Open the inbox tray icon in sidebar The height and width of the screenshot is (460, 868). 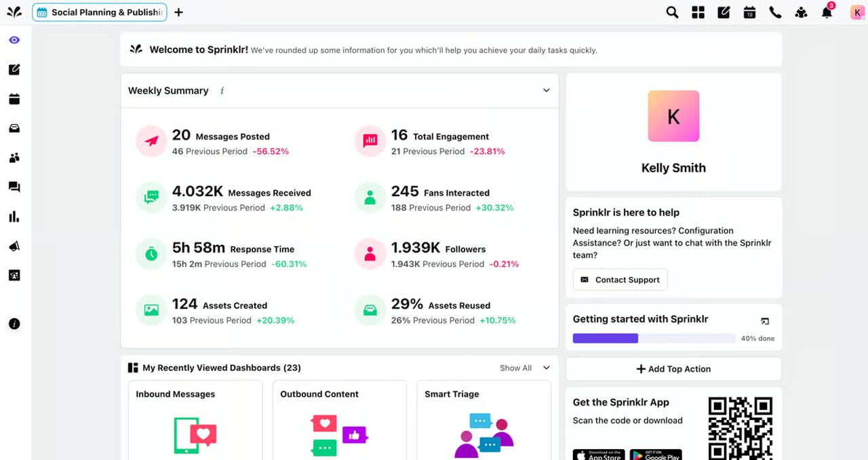(14, 128)
